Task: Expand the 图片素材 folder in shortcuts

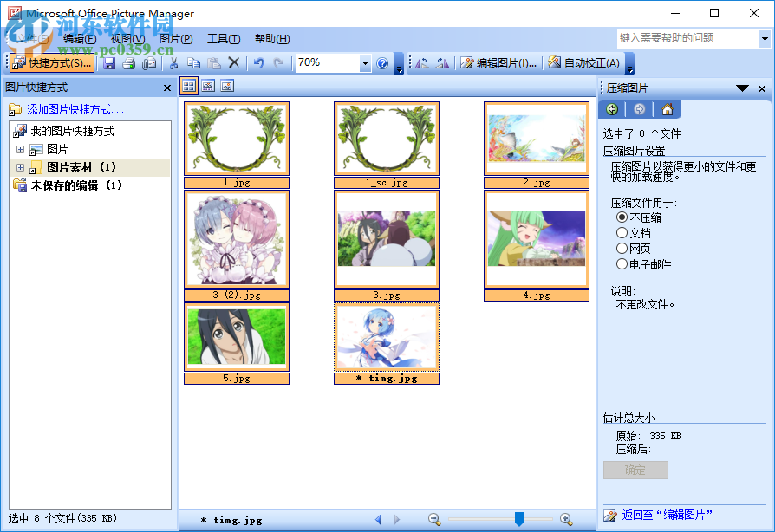Action: [18, 167]
